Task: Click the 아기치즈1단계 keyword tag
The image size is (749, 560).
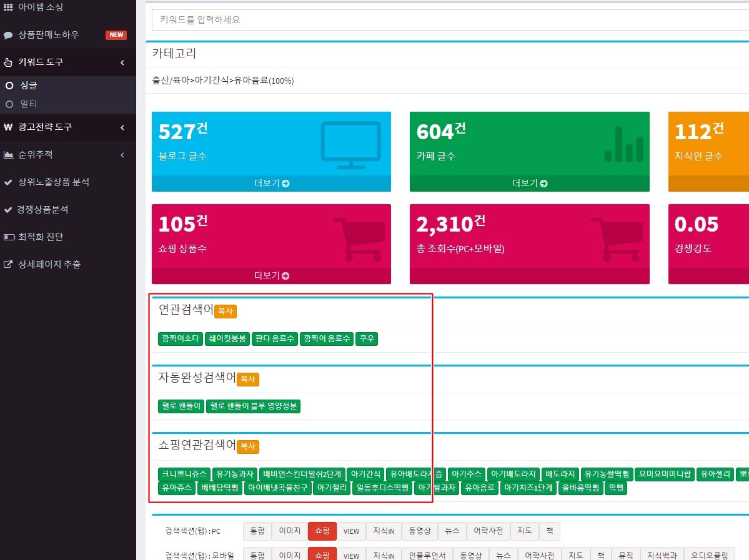Action: tap(528, 488)
